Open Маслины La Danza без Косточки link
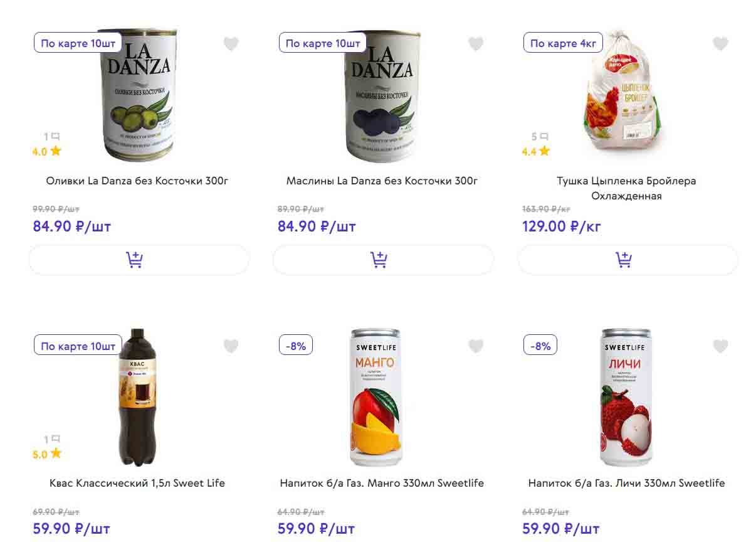Viewport: 756px width, 545px height. point(382,181)
